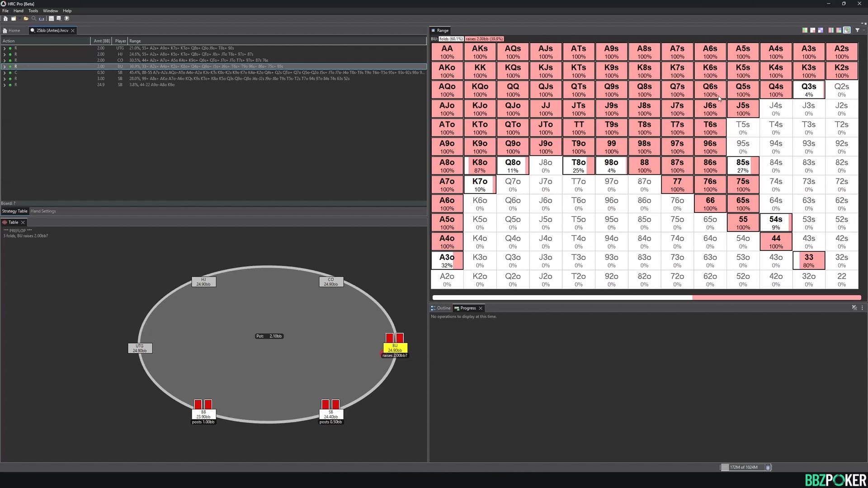The image size is (868, 488).
Task: Select the 'folds (60.1)' strategy toggle
Action: (x=451, y=39)
